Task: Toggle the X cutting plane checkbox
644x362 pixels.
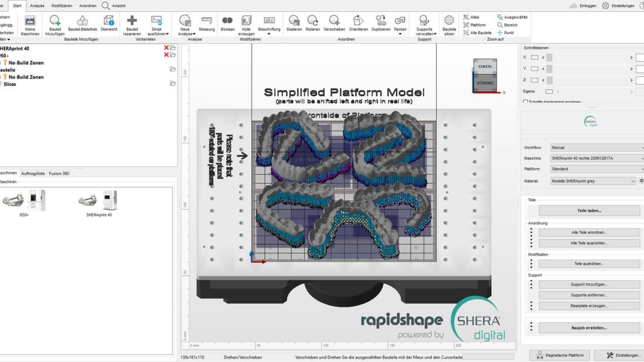Action: pos(535,58)
